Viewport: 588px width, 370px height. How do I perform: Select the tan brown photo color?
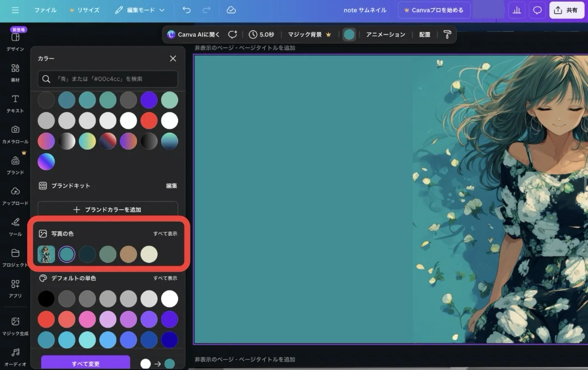point(128,254)
